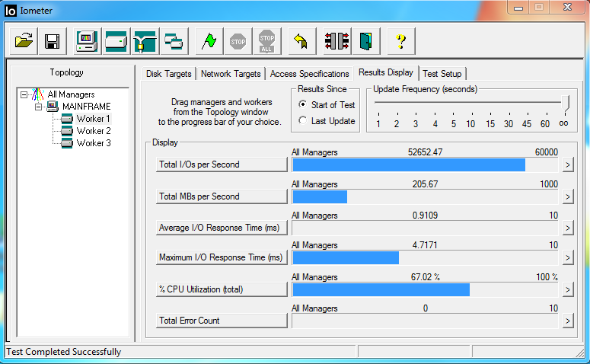Viewport: 590px width, 364px height.
Task: Select Start of Test radio button
Action: coord(302,104)
